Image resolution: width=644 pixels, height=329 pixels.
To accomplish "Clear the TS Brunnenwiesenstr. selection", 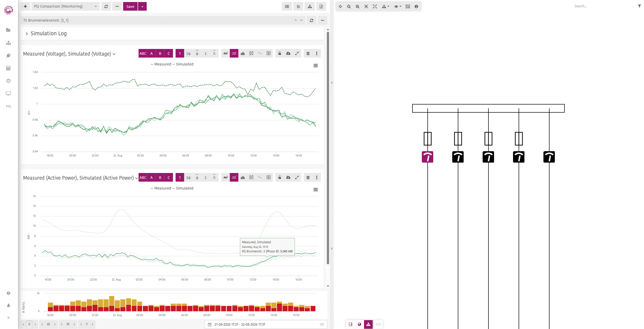I will [x=295, y=20].
